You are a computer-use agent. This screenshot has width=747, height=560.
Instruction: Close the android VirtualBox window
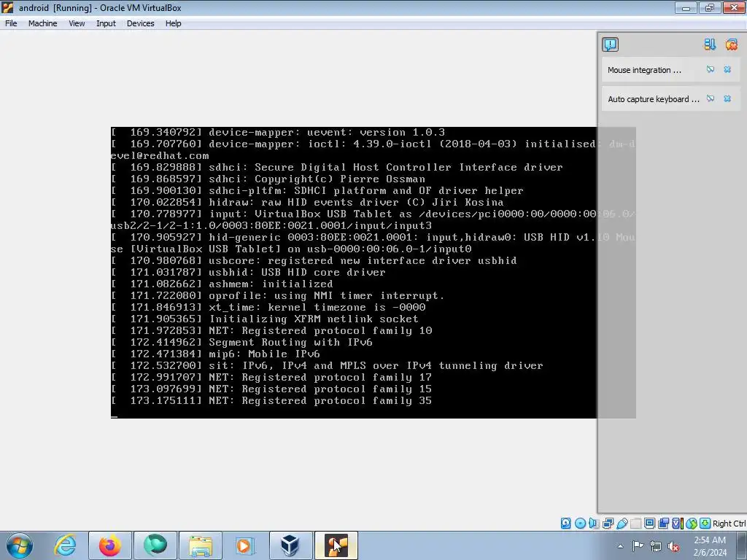coord(734,7)
